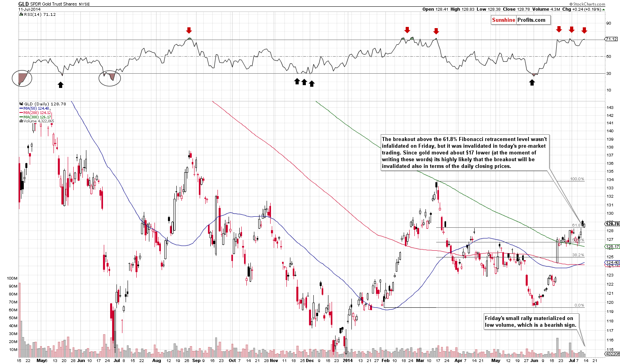Image resolution: width=620 pixels, height=364 pixels.
Task: Click the 'Nov' label on the date axis
Action: (x=275, y=360)
